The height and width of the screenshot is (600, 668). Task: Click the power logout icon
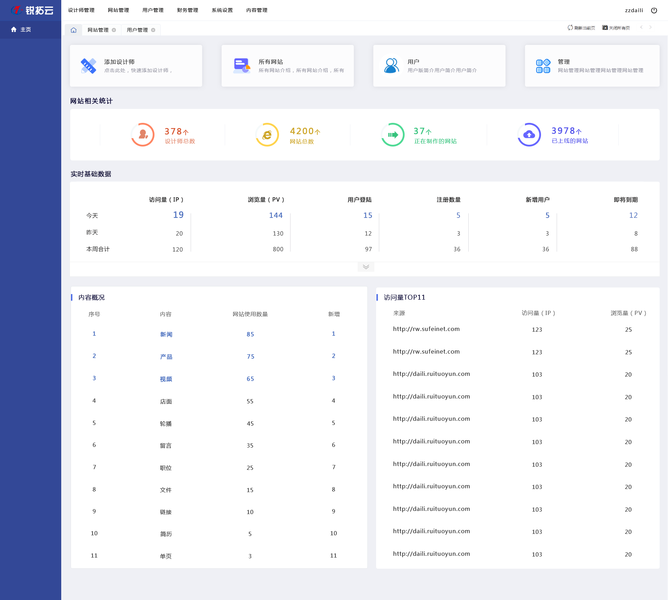(654, 10)
